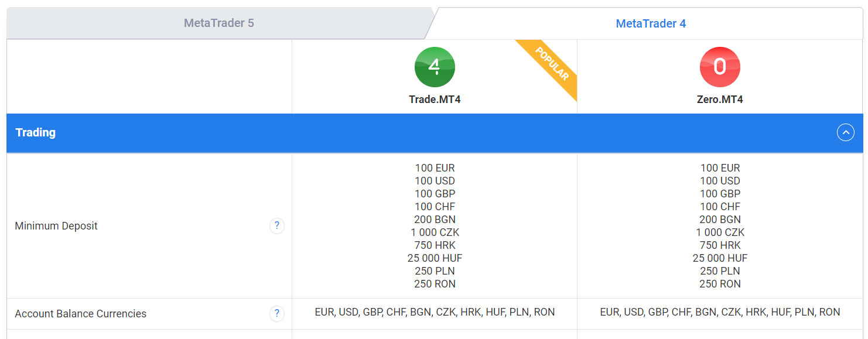Click 100 USD in the Trade.MT4 column
The height and width of the screenshot is (339, 868).
(x=435, y=181)
